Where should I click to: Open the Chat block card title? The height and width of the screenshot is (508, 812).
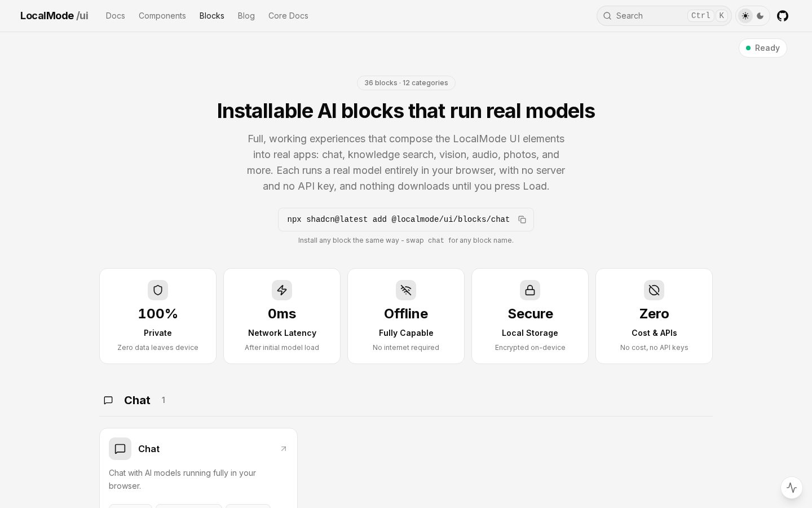(x=149, y=449)
